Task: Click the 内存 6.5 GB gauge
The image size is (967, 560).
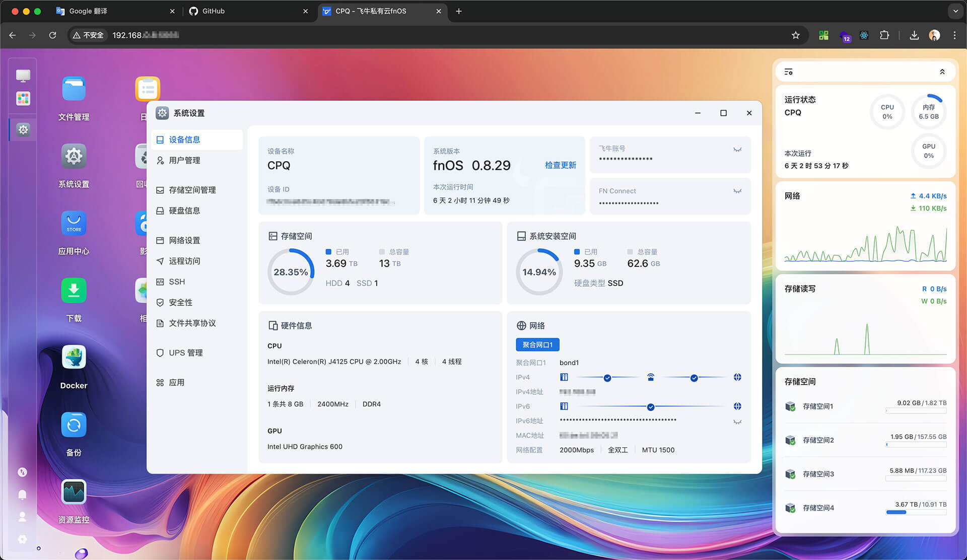Action: 929,112
